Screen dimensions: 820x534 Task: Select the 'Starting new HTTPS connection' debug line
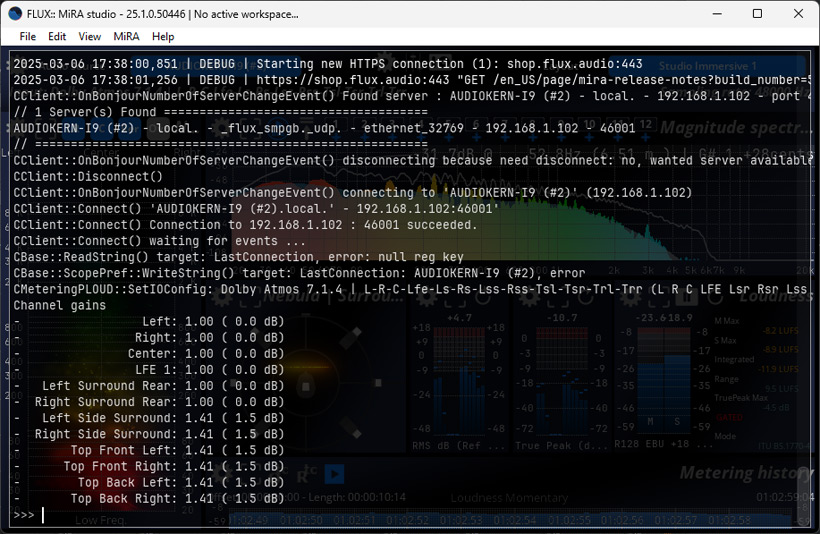point(328,64)
